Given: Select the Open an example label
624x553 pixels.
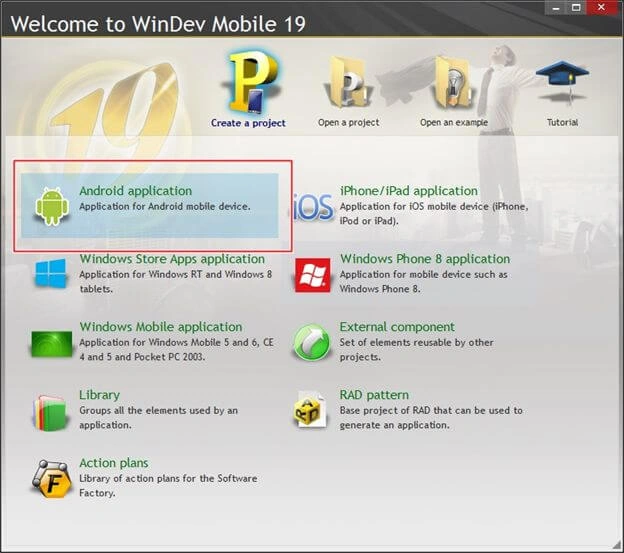Looking at the screenshot, I should click(x=454, y=123).
